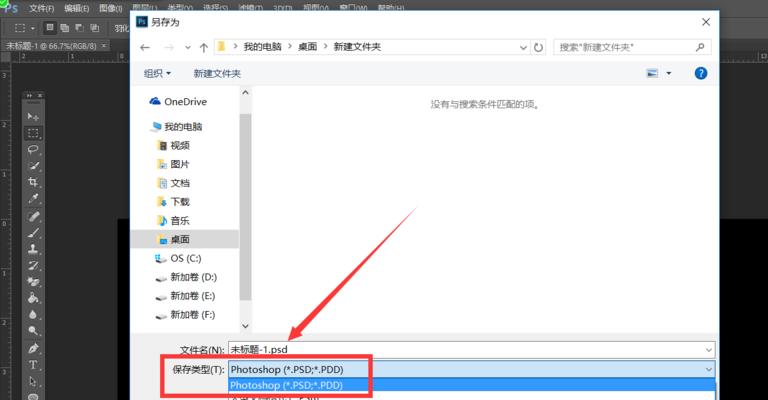
Task: Click the navigation pane scroll down arrow
Action: pos(245,326)
